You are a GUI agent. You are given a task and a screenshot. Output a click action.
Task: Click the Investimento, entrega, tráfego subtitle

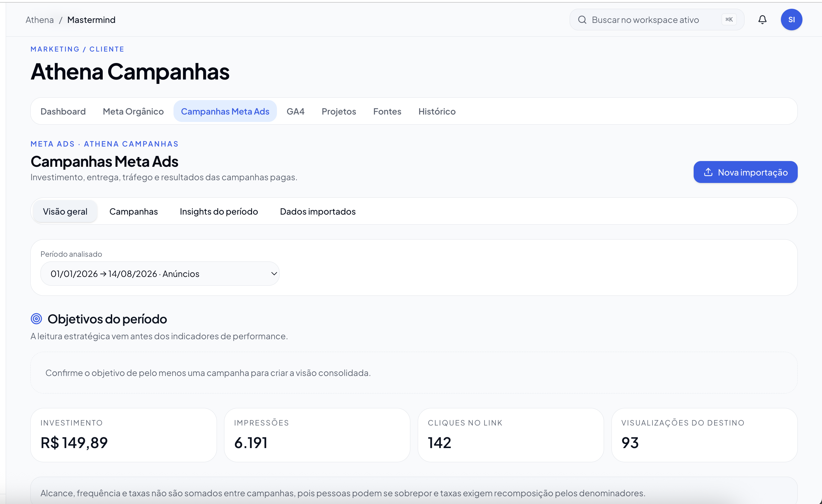(x=164, y=177)
